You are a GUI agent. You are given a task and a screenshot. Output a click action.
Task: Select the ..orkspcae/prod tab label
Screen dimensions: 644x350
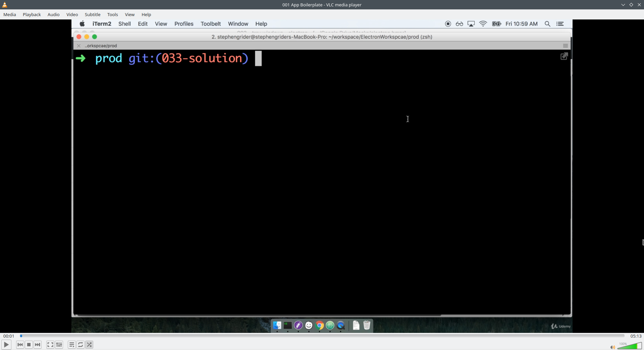101,46
